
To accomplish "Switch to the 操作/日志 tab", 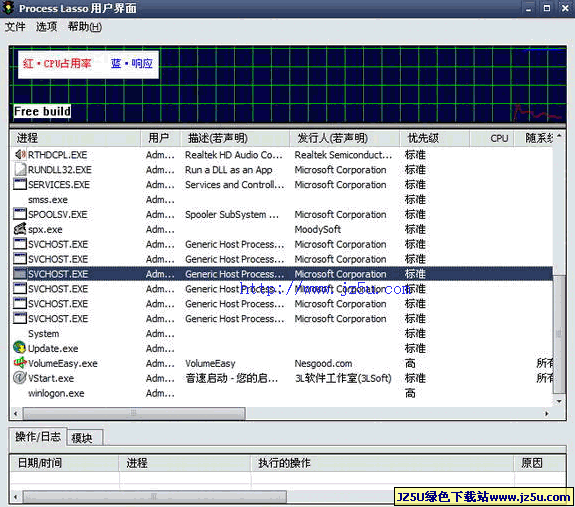I will click(38, 437).
